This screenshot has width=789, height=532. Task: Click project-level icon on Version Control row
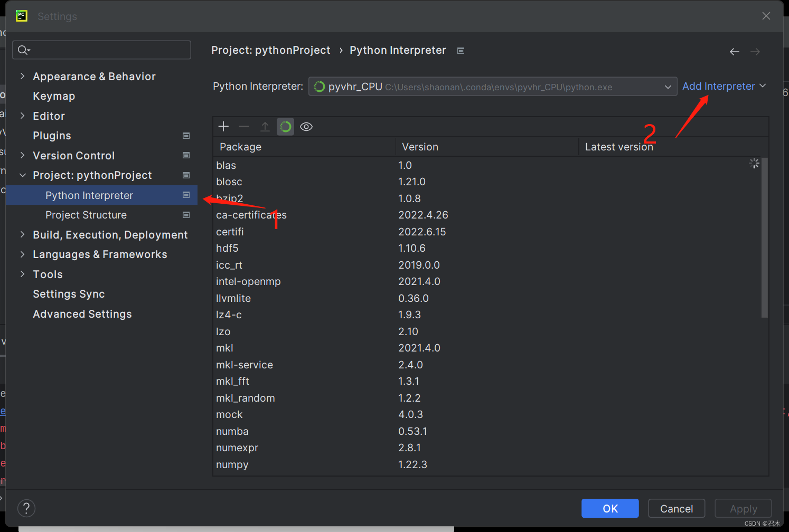coord(186,155)
